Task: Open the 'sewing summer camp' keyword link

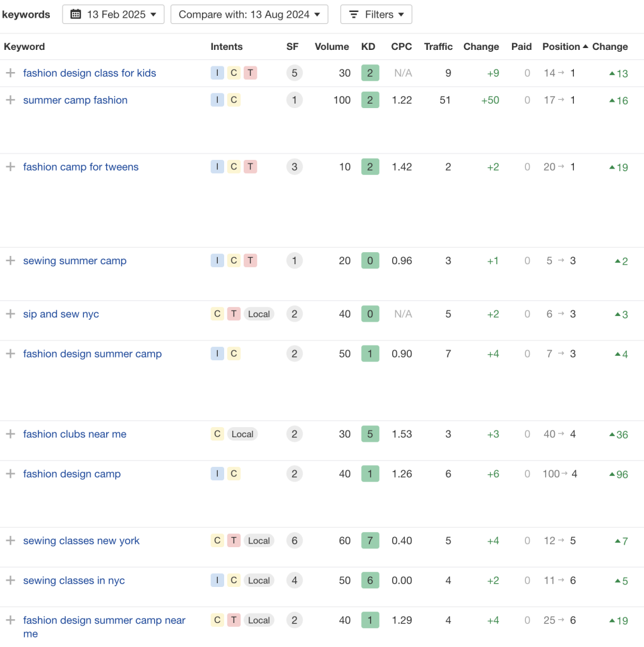Action: [75, 261]
